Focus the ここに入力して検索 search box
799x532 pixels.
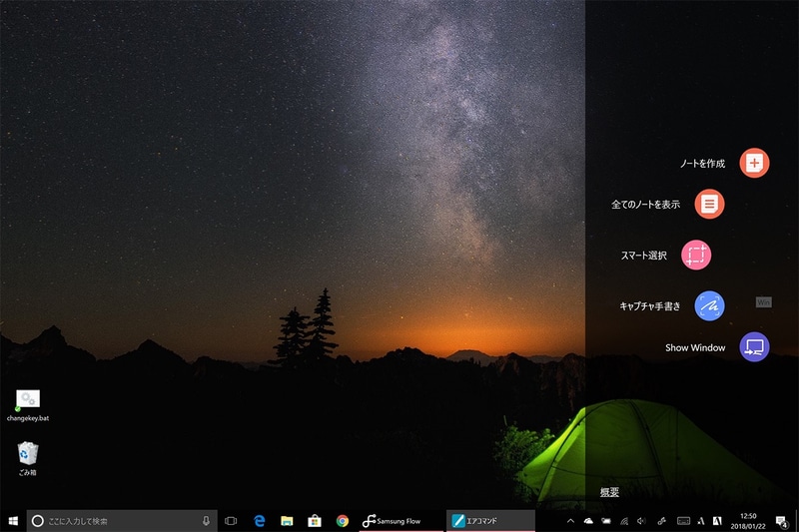pyautogui.click(x=122, y=521)
